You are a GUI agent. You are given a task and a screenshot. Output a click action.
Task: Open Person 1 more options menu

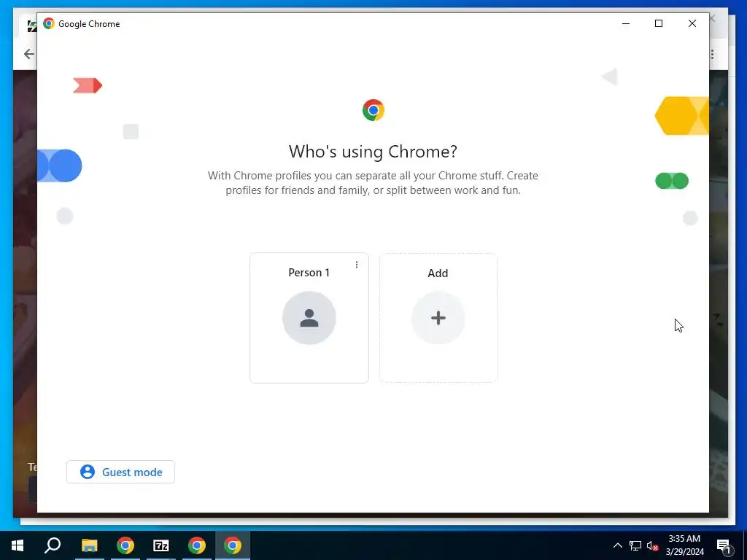tap(356, 265)
